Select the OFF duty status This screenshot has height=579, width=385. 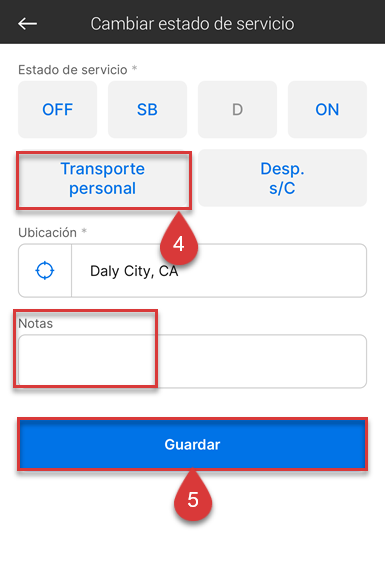tap(58, 110)
